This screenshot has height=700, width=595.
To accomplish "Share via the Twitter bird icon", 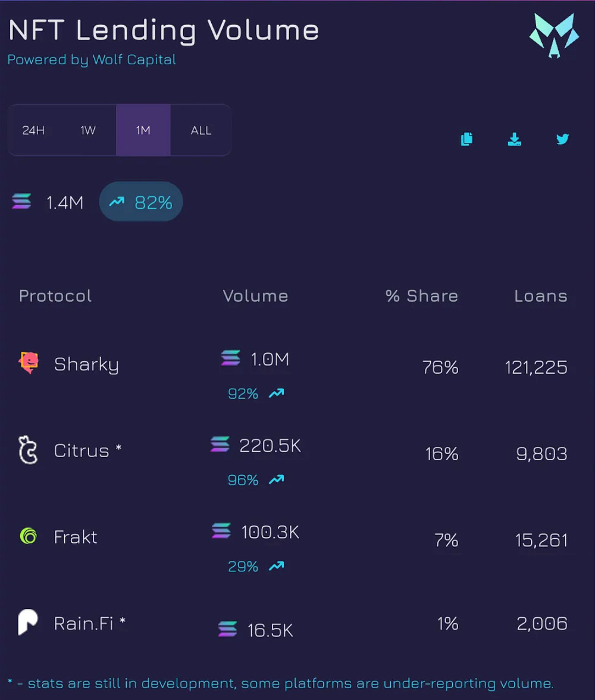I will tap(562, 139).
